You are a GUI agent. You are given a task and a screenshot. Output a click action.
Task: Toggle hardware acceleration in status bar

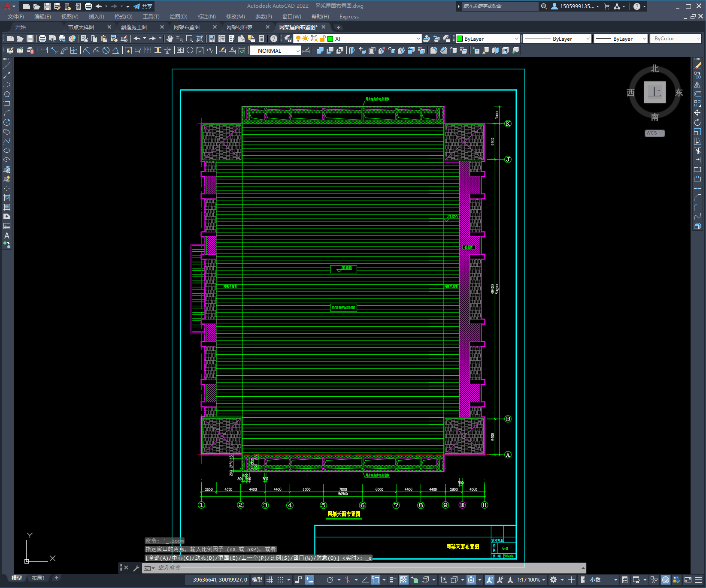(x=666, y=580)
